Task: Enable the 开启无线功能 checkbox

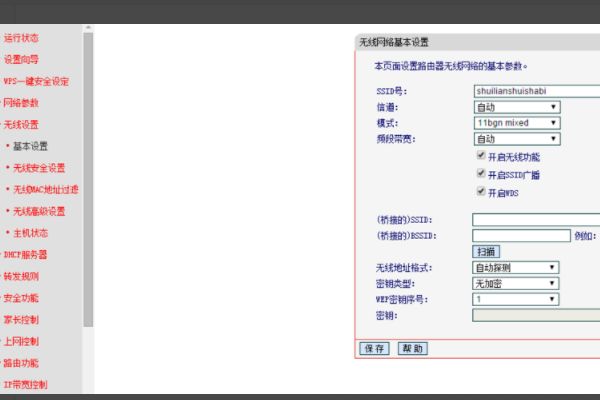Action: pos(481,155)
